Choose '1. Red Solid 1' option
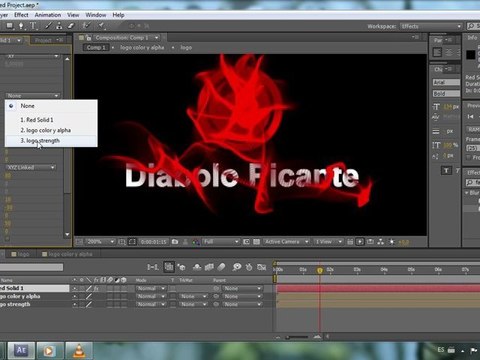Image resolution: width=480 pixels, height=360 pixels. (x=51, y=120)
